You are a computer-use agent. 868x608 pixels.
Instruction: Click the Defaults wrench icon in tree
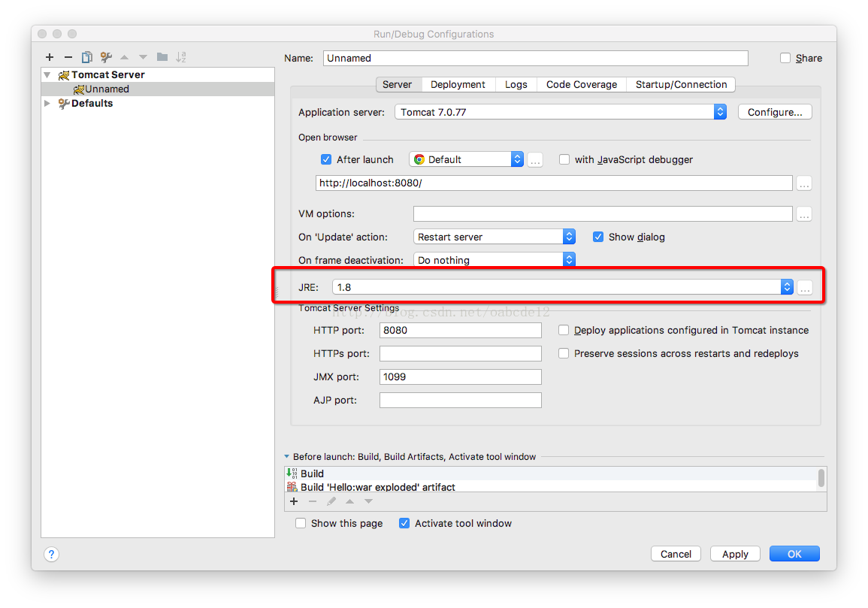(64, 104)
